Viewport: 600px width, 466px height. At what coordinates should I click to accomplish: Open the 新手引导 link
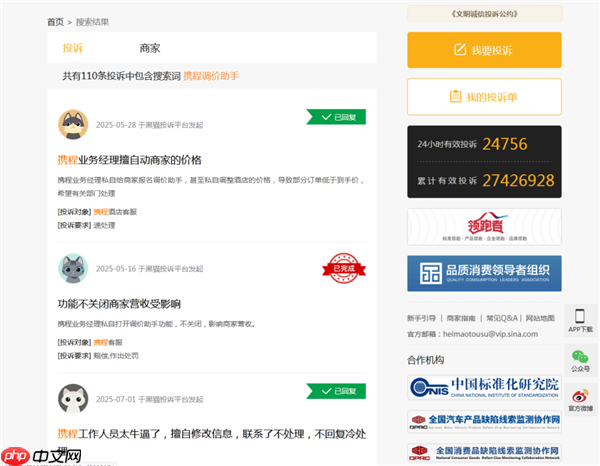(423, 318)
